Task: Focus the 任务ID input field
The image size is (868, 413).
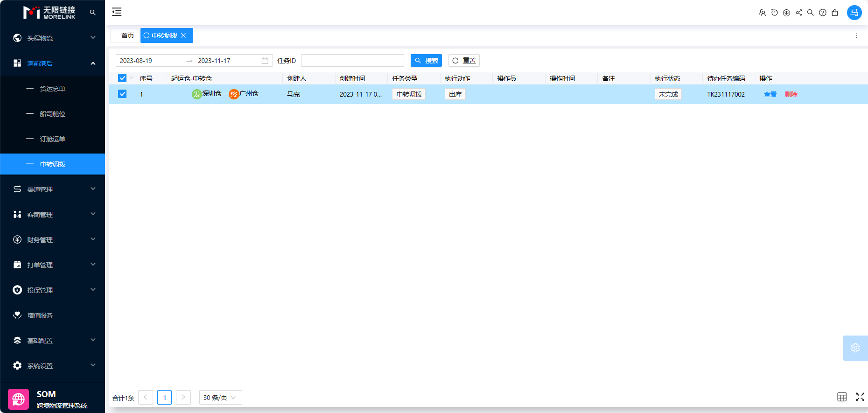Action: (x=352, y=61)
